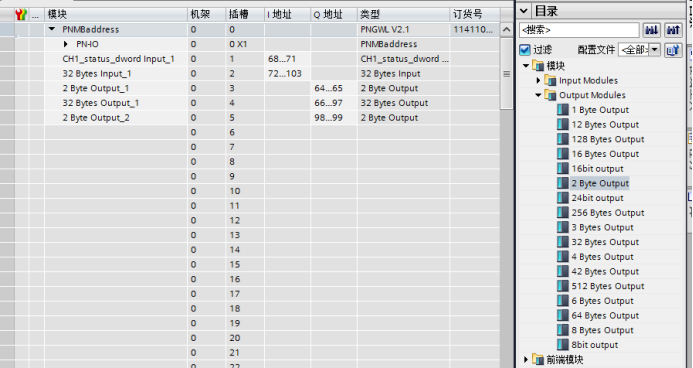
Task: Select the CH1_status_dword Input_1 row
Action: point(250,59)
